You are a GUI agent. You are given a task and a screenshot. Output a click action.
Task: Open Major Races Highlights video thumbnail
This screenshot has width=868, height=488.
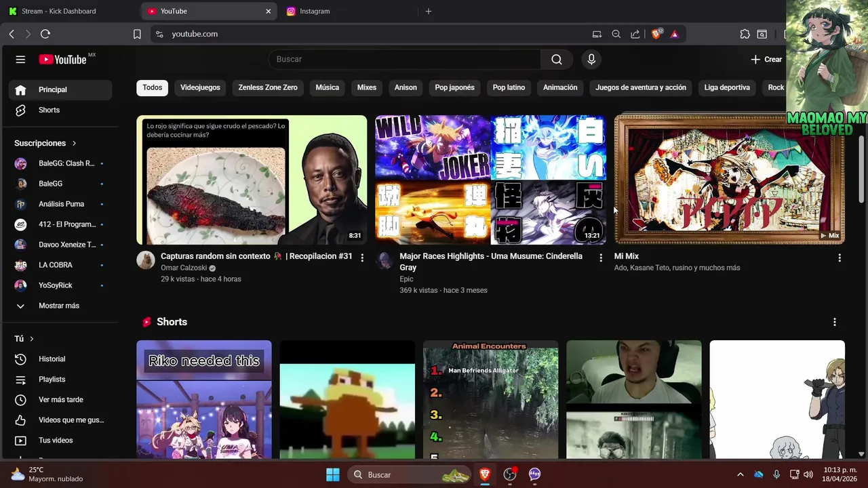491,180
